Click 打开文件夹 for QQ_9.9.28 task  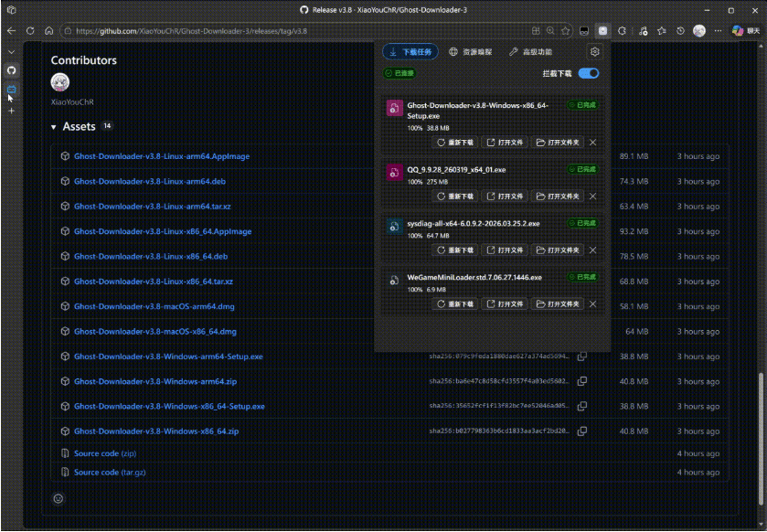point(558,197)
